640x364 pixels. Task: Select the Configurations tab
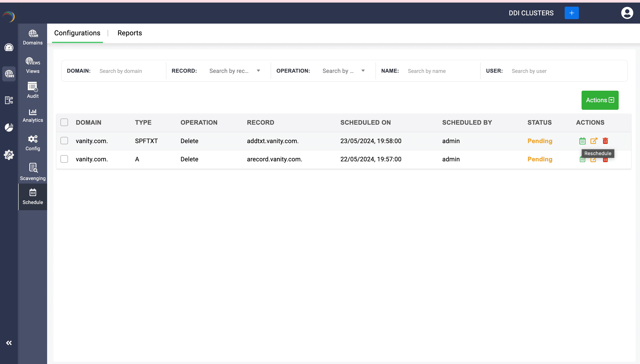[77, 33]
